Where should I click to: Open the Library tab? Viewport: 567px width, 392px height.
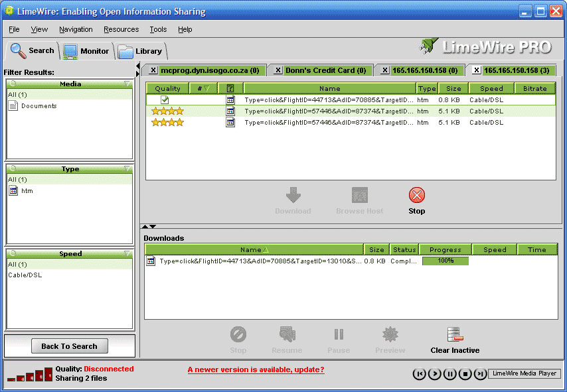[140, 51]
